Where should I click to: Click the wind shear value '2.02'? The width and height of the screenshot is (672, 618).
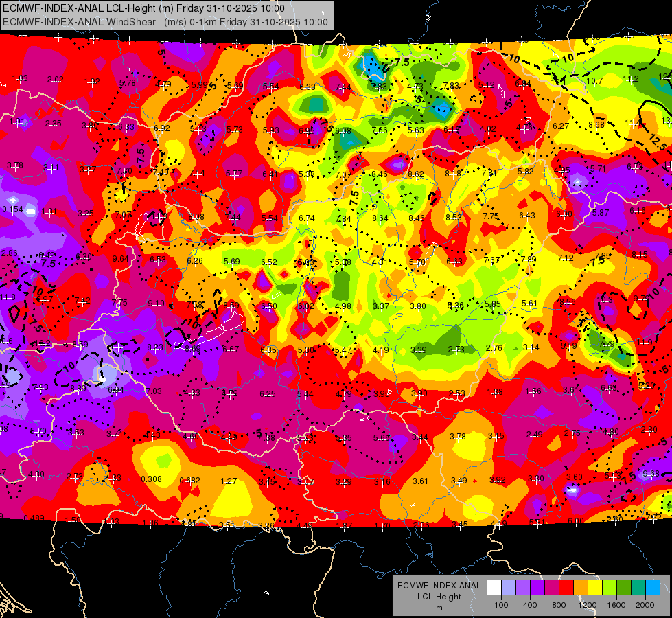point(56,80)
